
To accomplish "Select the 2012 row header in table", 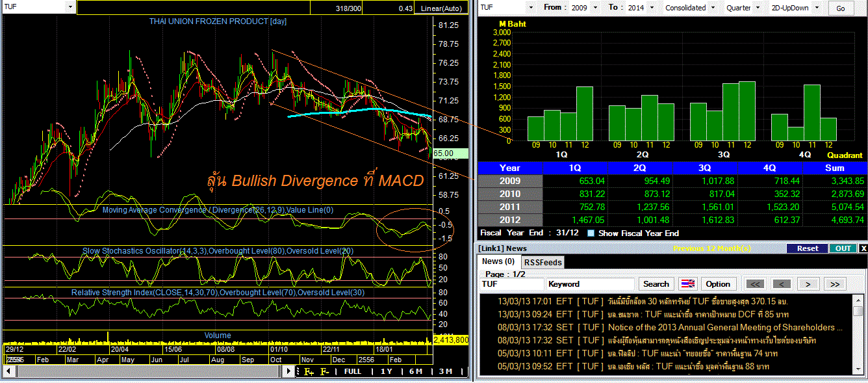I will click(510, 220).
